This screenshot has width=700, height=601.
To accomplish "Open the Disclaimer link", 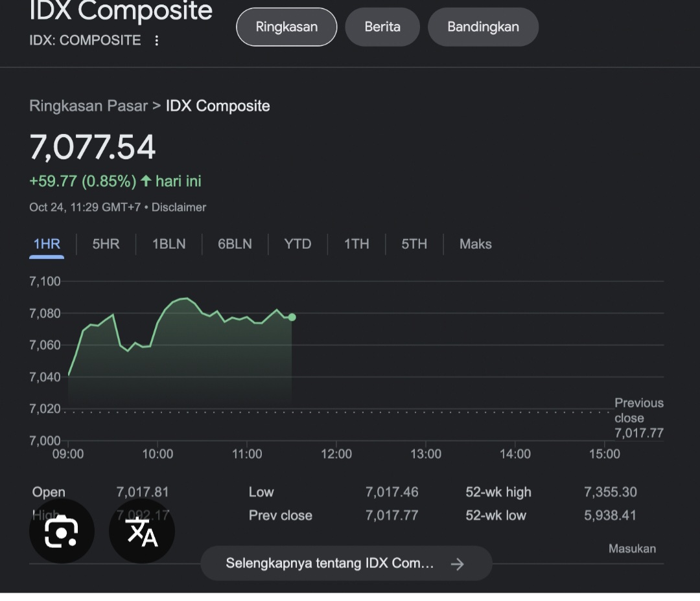I will click(179, 207).
